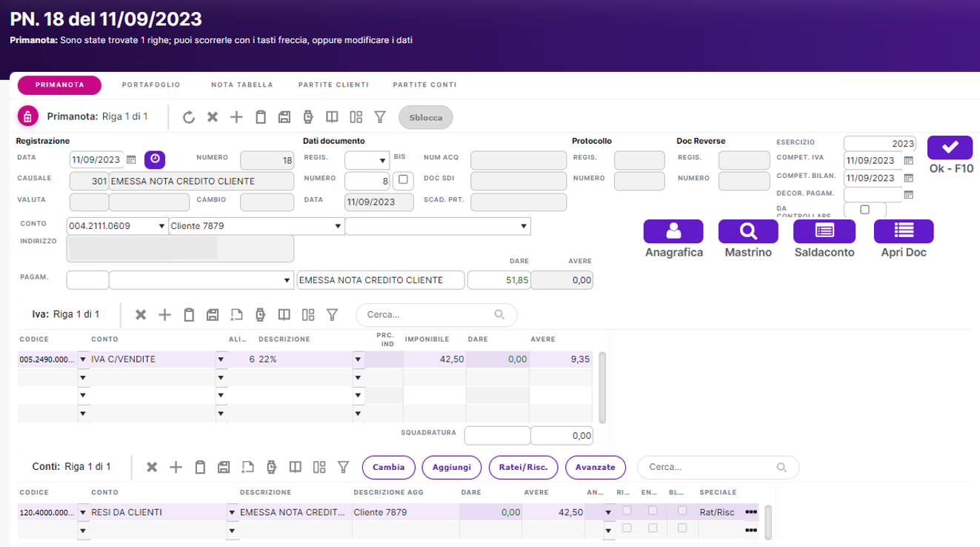Add an Iva row with the plus icon
This screenshot has width=980, height=547.
164,315
